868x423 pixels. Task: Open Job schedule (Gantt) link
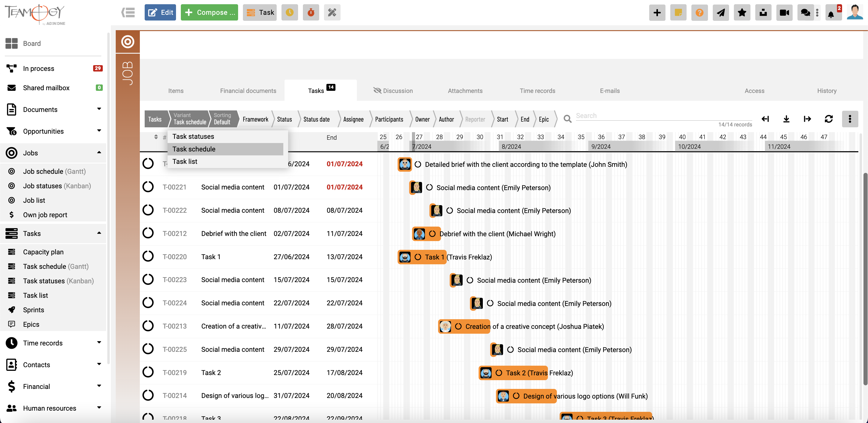54,171
